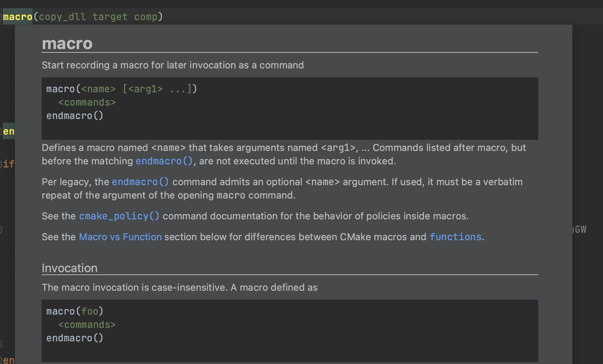603x364 pixels.
Task: Click '<commands>' in the second code block
Action: (x=87, y=325)
